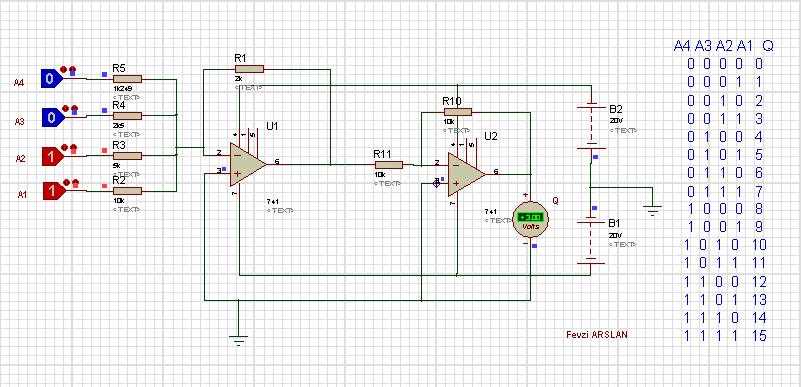This screenshot has height=387, width=801.
Task: Select resistor R5 body
Action: (x=127, y=79)
